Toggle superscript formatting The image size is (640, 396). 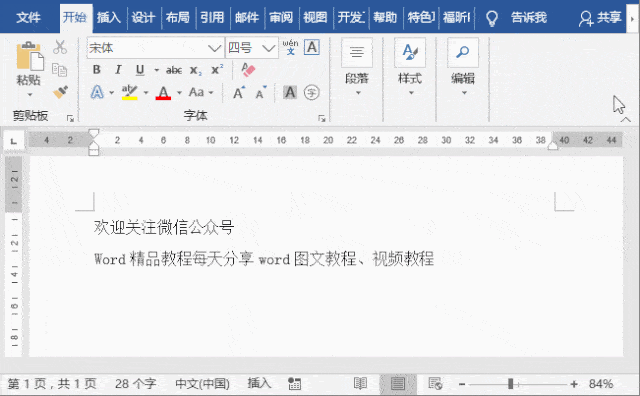[217, 69]
